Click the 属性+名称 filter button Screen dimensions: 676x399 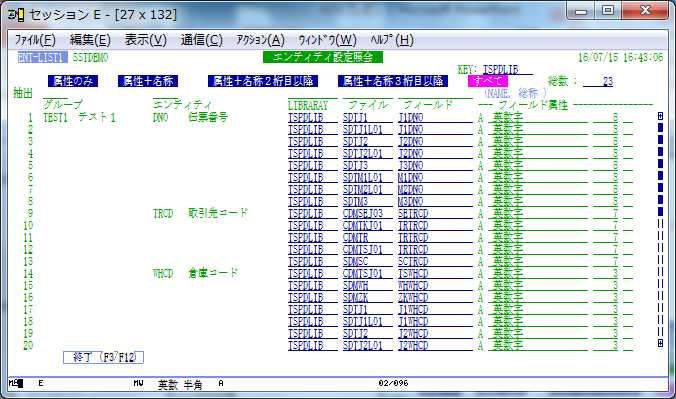[148, 81]
